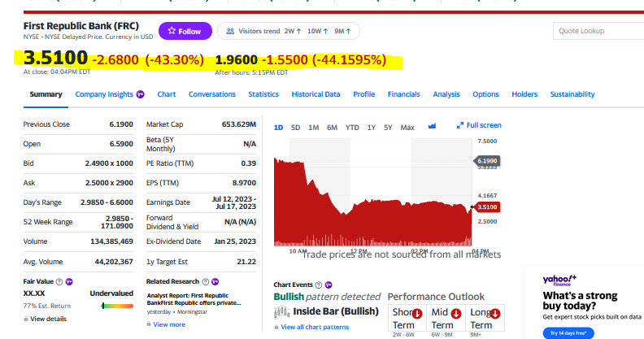
Task: Focus the Quote Lookup search field
Action: [598, 31]
